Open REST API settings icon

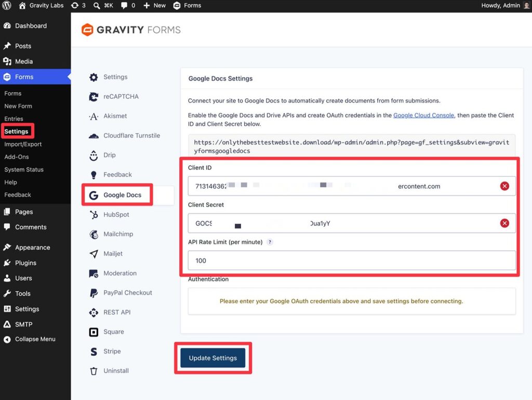click(x=94, y=313)
